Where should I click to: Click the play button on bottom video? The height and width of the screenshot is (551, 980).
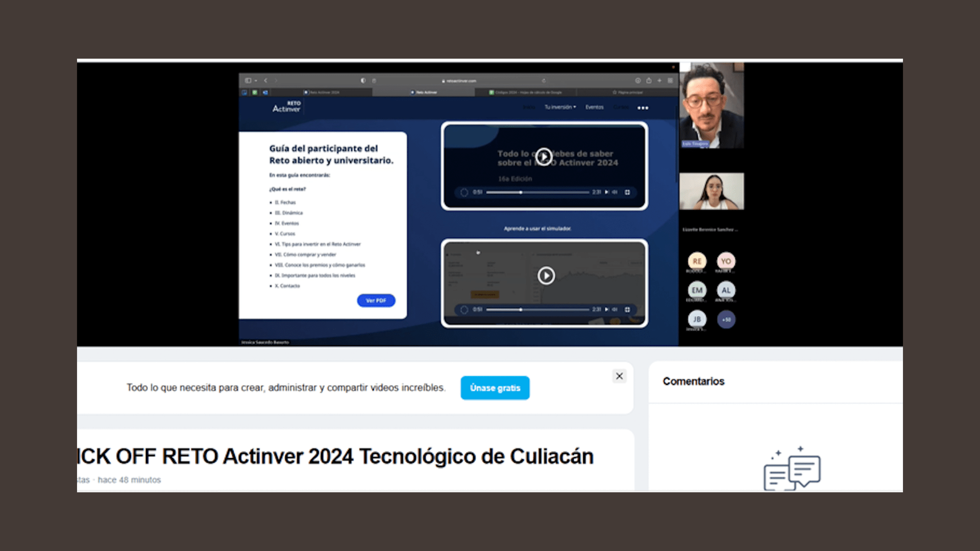point(545,275)
